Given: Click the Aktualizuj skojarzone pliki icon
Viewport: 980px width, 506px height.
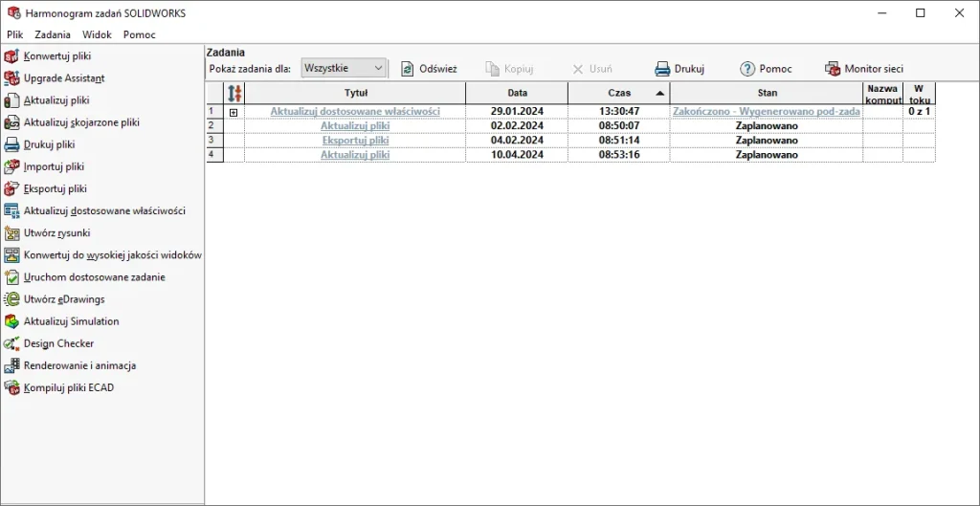Looking at the screenshot, I should (11, 122).
